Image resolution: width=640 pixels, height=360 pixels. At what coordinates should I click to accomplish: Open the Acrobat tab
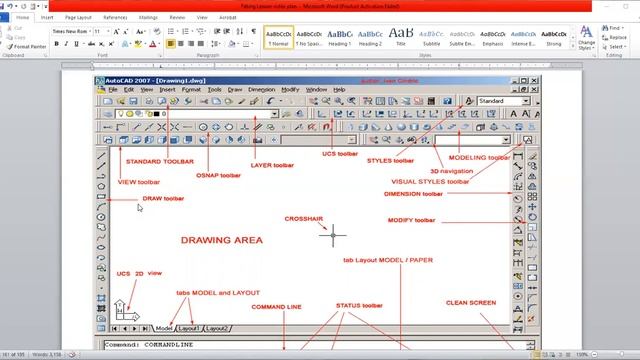pyautogui.click(x=228, y=18)
